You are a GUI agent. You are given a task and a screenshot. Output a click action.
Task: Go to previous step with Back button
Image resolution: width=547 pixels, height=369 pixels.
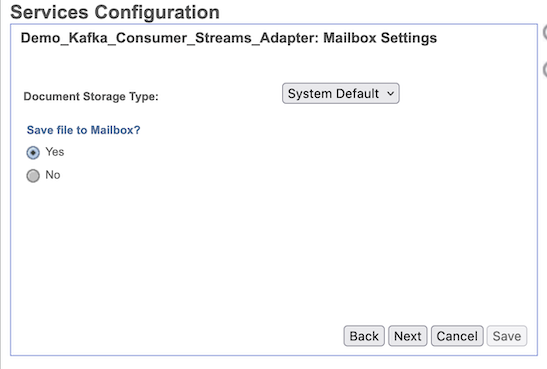364,336
